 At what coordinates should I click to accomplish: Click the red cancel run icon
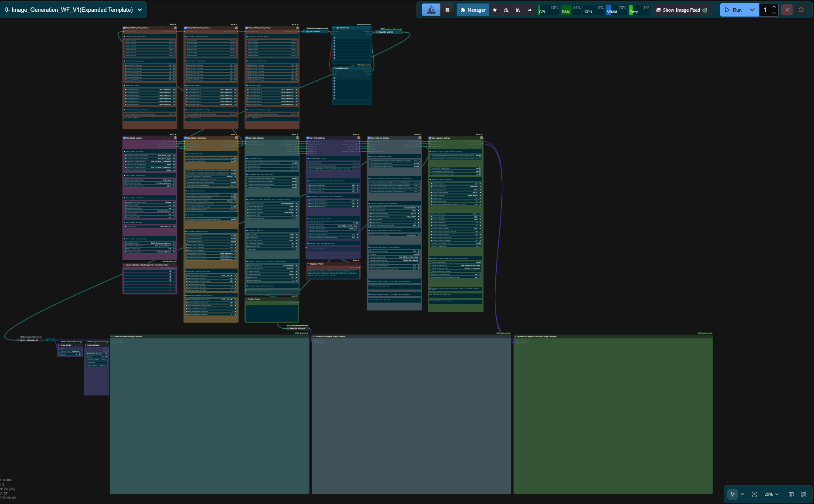[787, 10]
